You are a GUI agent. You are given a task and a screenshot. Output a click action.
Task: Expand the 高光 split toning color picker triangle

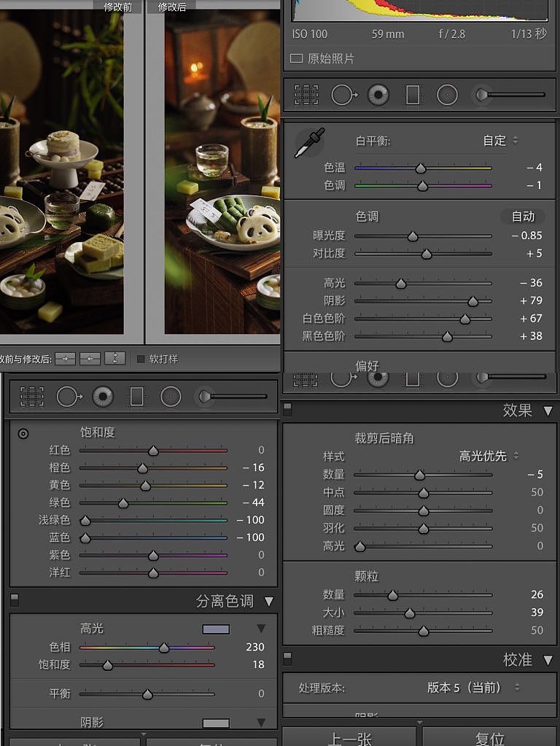coord(261,629)
